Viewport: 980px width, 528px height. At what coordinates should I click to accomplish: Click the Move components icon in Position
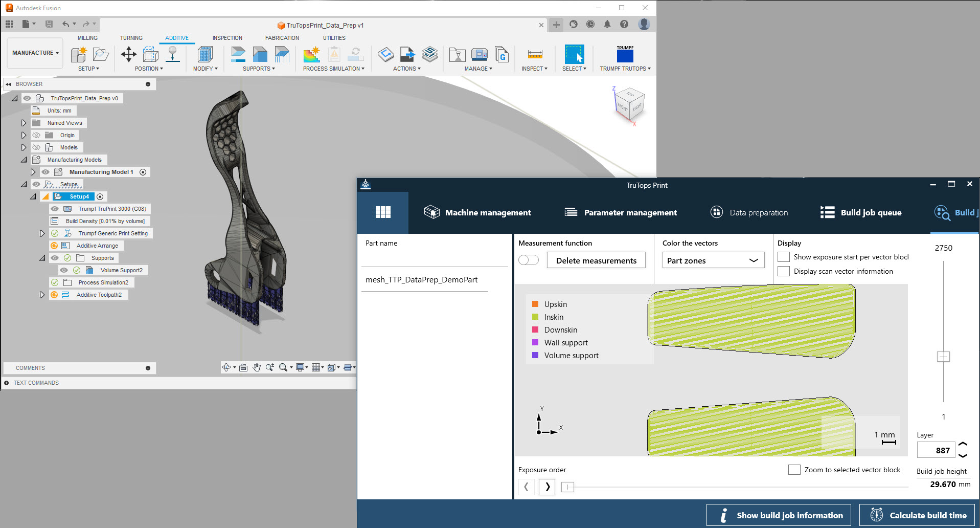point(128,54)
